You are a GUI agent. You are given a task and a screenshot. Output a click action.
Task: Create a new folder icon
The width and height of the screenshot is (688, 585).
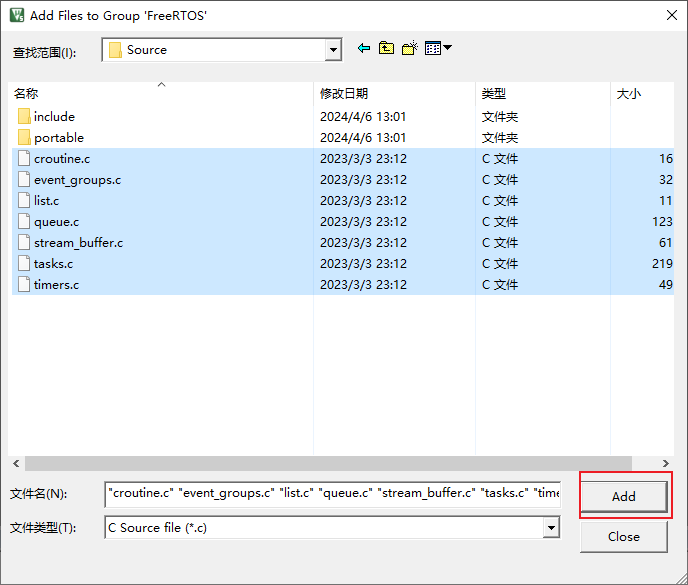[x=409, y=49]
